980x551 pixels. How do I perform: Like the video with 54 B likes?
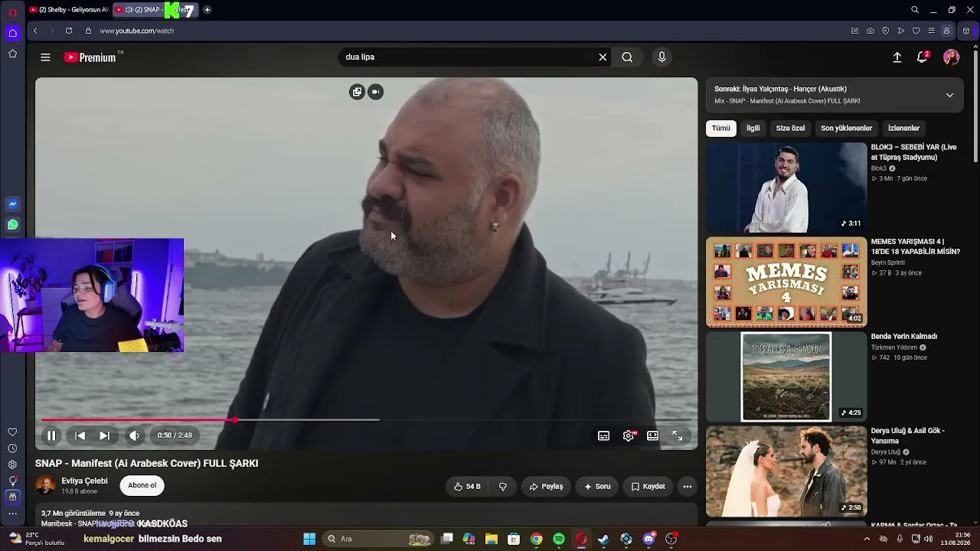click(x=467, y=487)
